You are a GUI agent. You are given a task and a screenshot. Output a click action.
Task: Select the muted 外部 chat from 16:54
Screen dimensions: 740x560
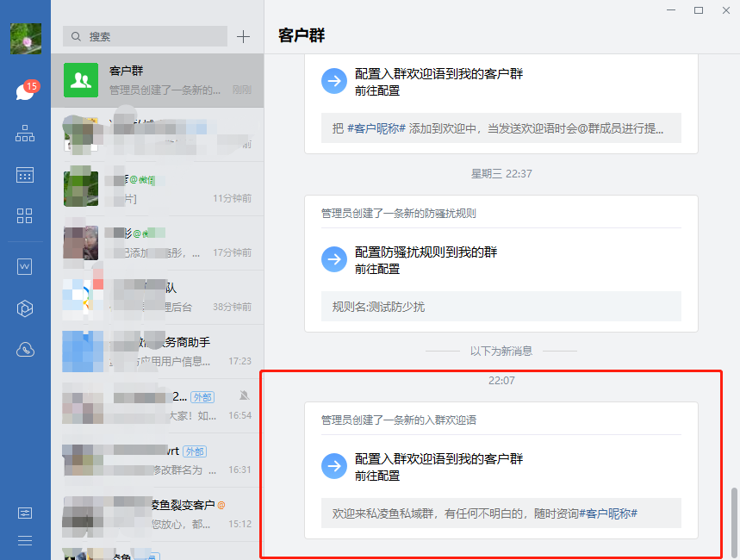pyautogui.click(x=157, y=406)
